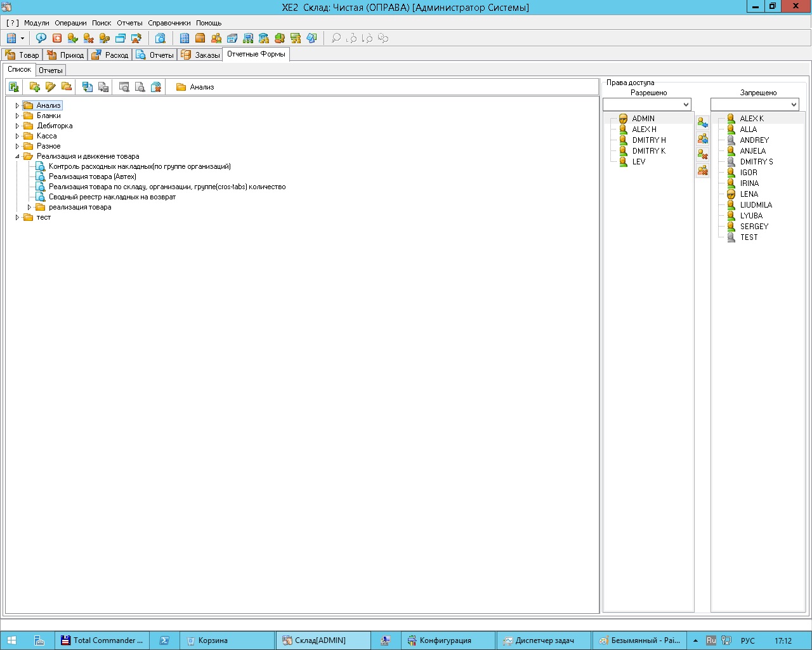
Task: Click the green refresh icon in list toolbar
Action: tap(13, 87)
